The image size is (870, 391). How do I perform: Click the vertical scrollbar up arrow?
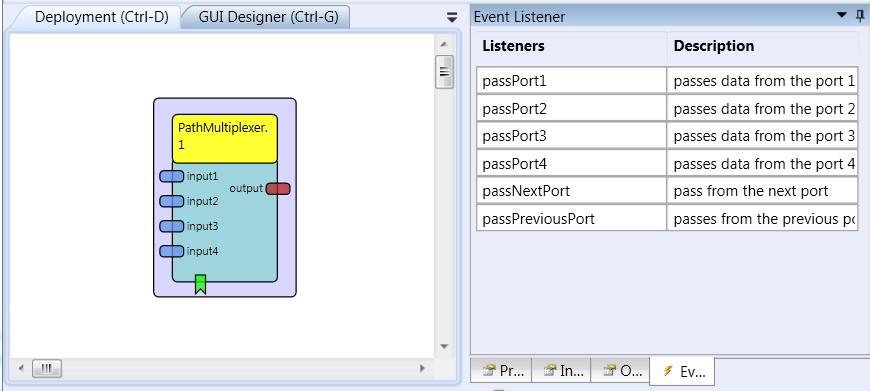pos(444,44)
